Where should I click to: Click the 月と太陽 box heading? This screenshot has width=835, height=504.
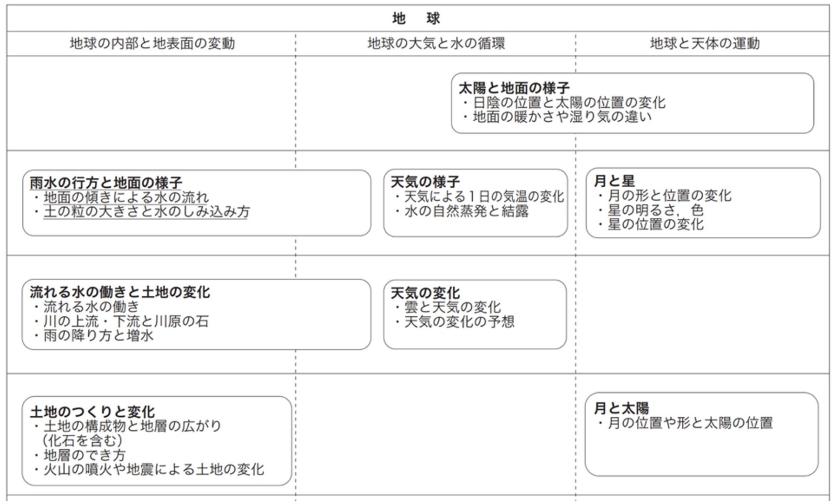click(621, 408)
